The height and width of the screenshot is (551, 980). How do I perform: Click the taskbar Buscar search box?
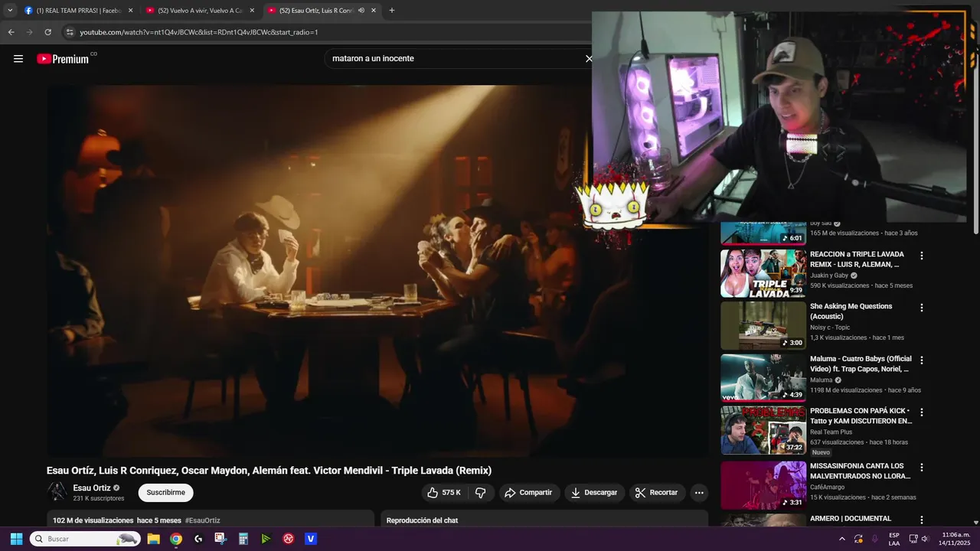pyautogui.click(x=85, y=539)
